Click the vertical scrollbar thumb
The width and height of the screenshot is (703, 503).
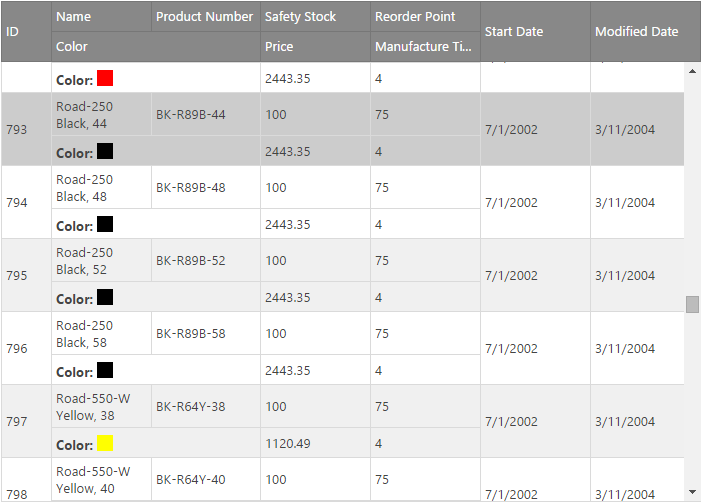pyautogui.click(x=692, y=304)
